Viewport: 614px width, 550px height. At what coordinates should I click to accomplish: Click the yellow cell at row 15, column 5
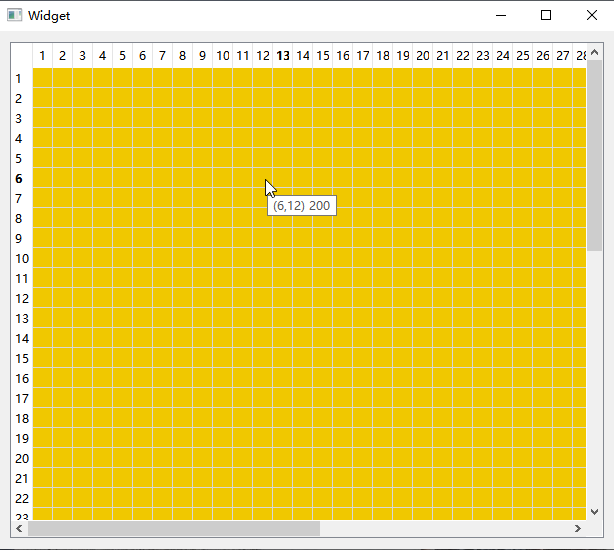coord(123,358)
